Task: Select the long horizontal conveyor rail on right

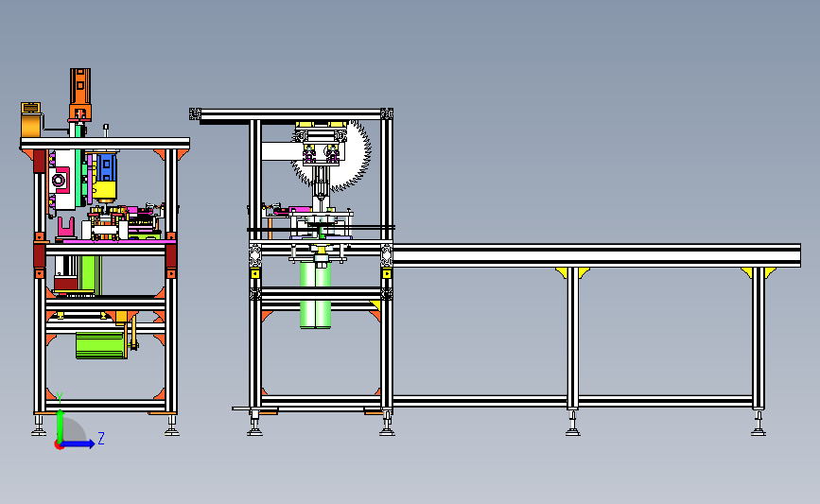Action: 596,255
